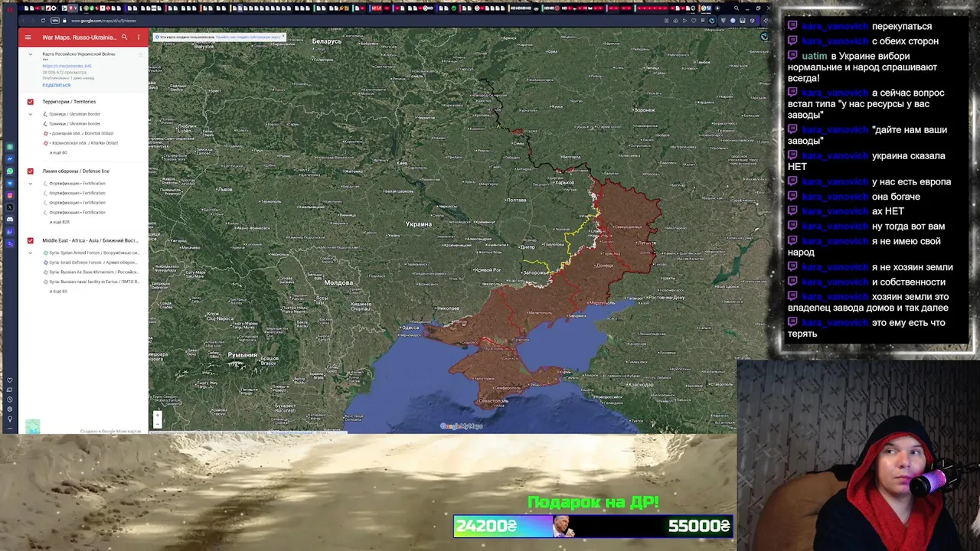Click the Беларусь label on the map
This screenshot has width=980, height=551.
click(327, 41)
